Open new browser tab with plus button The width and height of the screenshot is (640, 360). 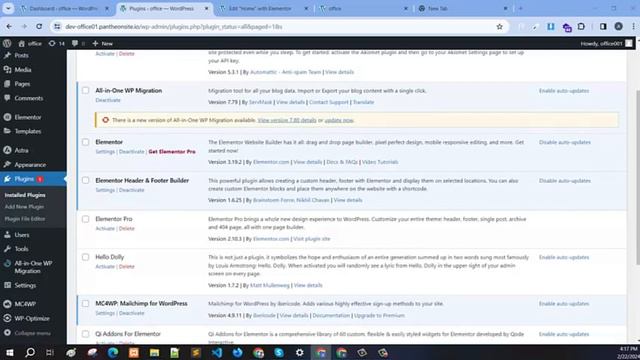pyautogui.click(x=520, y=9)
